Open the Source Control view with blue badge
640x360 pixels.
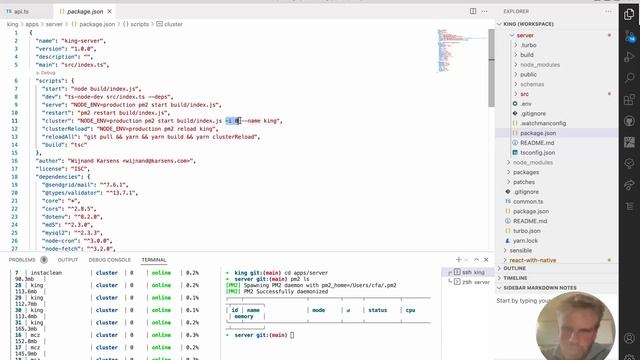click(629, 36)
